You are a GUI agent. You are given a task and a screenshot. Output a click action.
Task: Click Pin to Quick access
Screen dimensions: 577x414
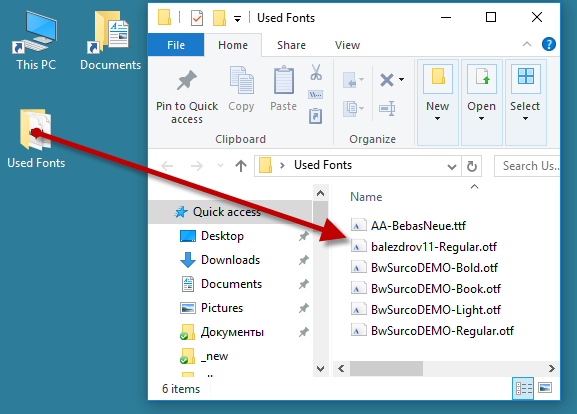tap(187, 96)
